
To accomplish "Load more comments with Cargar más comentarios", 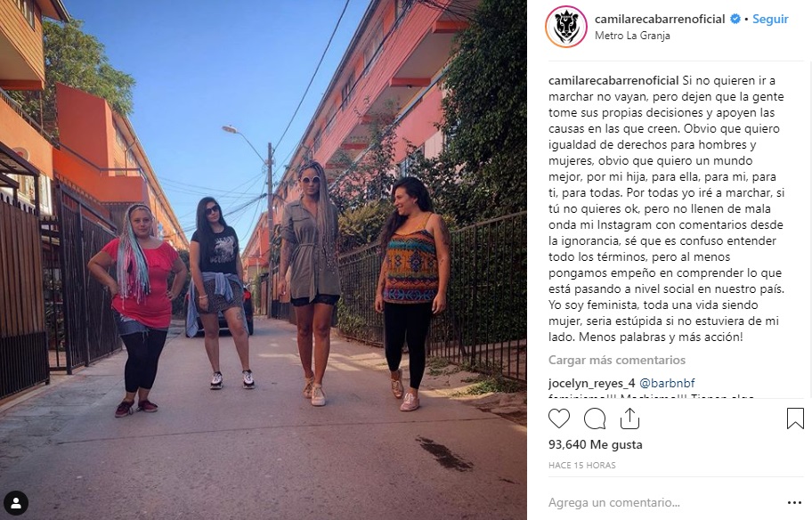I will (617, 360).
